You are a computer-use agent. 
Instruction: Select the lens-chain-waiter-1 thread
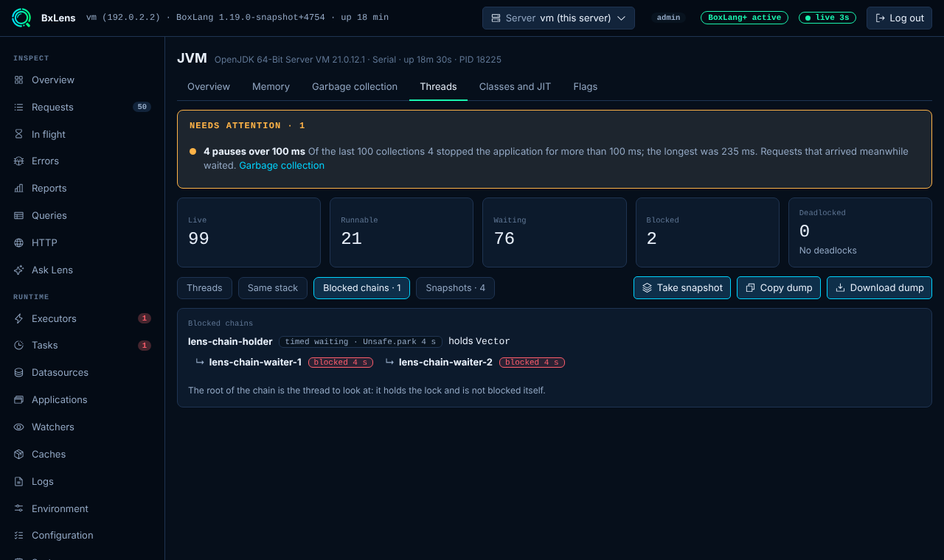pyautogui.click(x=255, y=362)
